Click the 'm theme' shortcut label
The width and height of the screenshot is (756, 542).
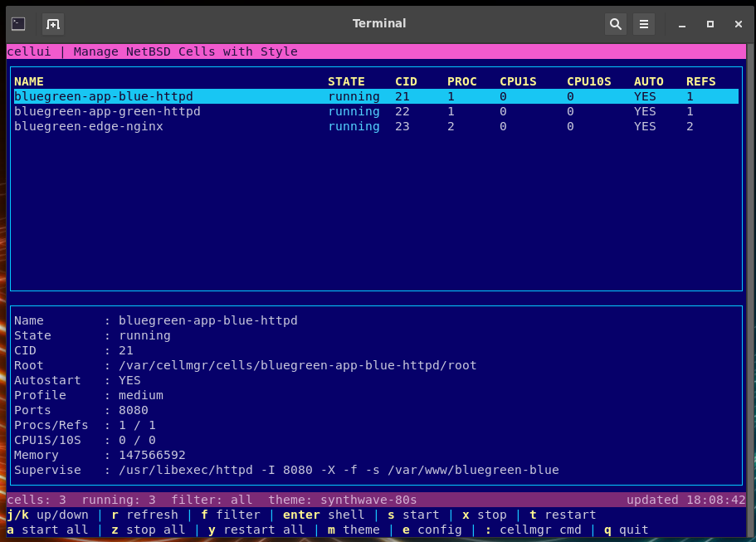click(354, 530)
